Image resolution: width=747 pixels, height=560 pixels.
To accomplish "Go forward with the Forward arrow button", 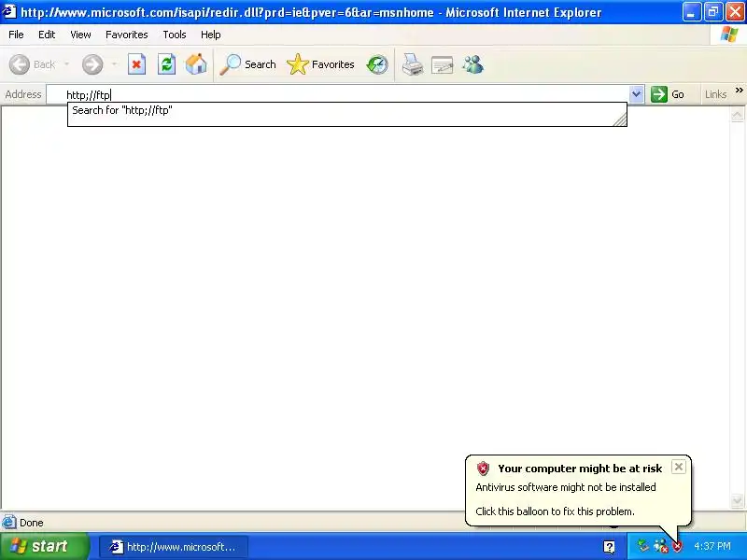I will [x=92, y=64].
